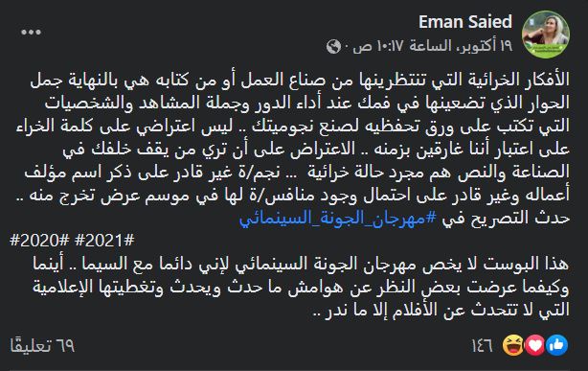Click Eman Saied's profile picture

(x=546, y=35)
